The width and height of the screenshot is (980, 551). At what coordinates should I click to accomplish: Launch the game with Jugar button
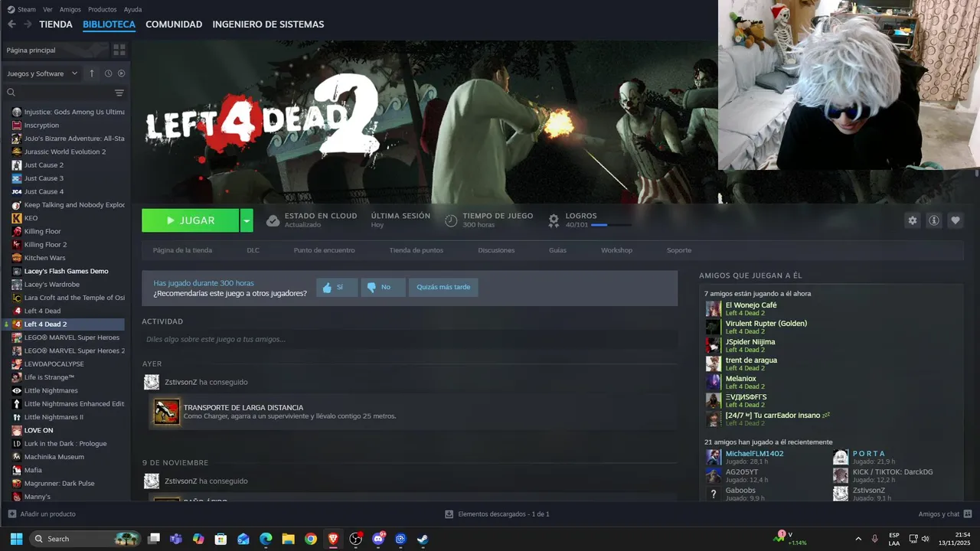point(190,220)
